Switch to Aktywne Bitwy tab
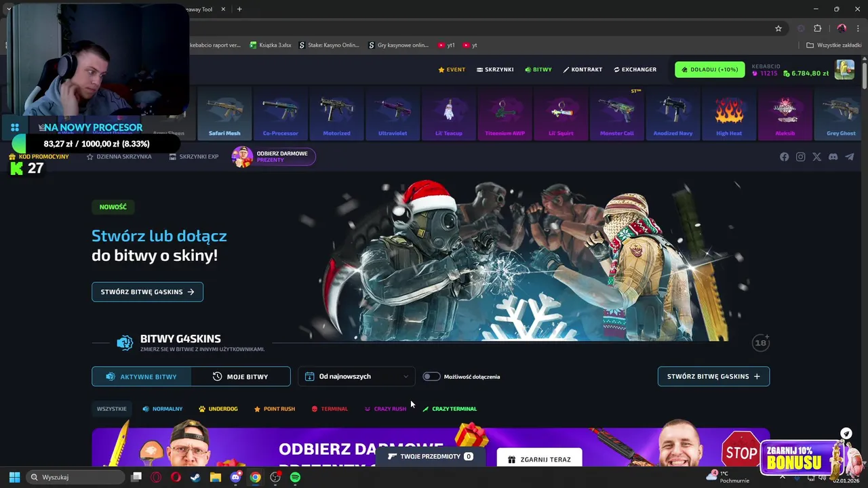Image resolution: width=868 pixels, height=488 pixels. pos(142,376)
